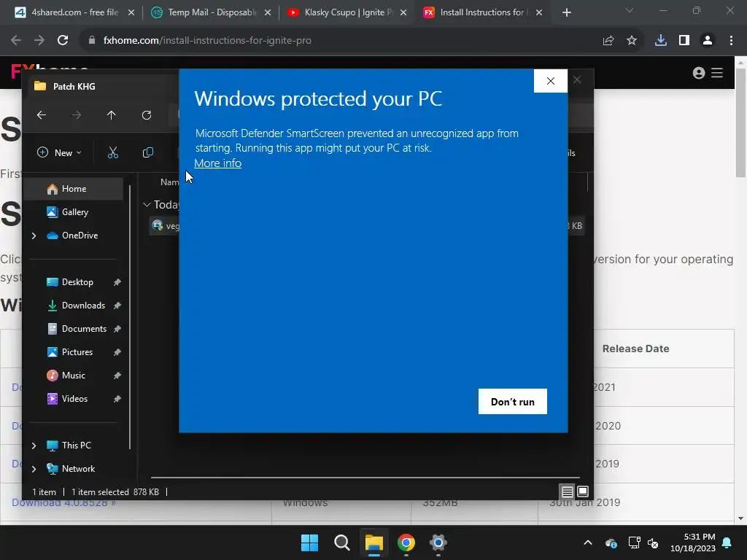Click the page's vertical scrollbar thumb
This screenshot has width=747, height=560.
740,122
